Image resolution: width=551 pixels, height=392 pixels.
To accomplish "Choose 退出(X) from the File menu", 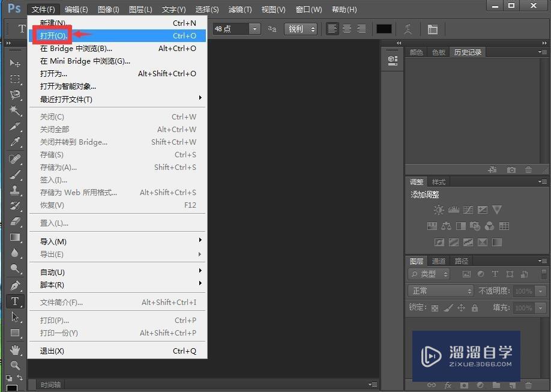I will (52, 351).
